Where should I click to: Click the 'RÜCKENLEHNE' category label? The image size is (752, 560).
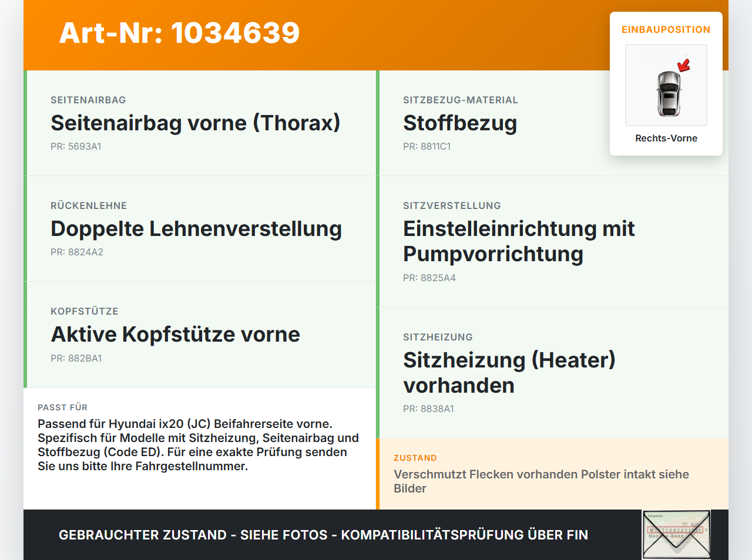(89, 206)
